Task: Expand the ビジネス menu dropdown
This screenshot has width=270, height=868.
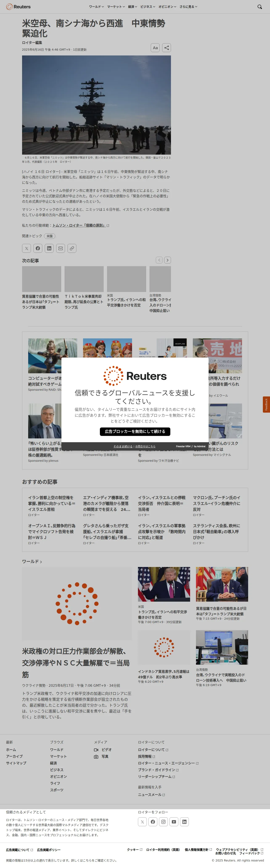Action: [148, 7]
